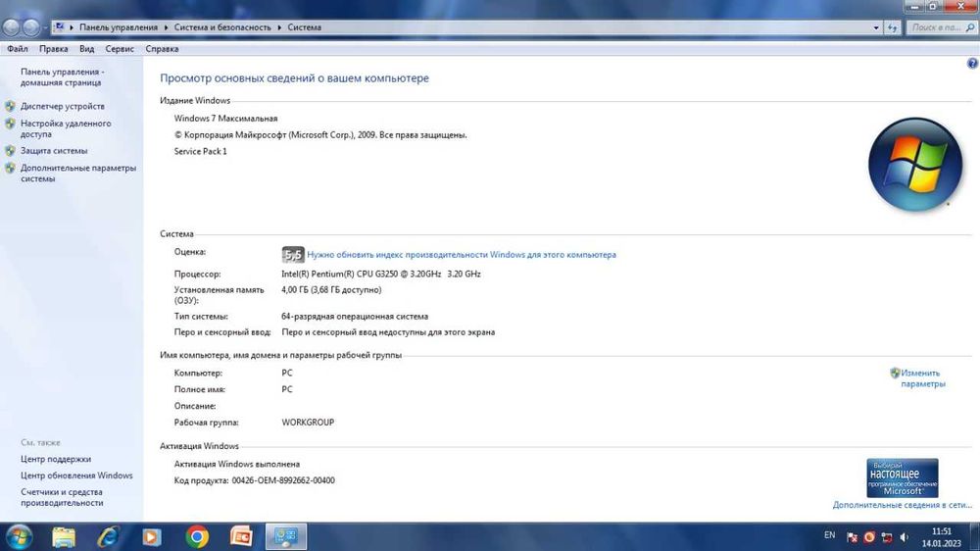Select the product code 00426-OEM-8992662-00400
The width and height of the screenshot is (980, 551).
(283, 480)
